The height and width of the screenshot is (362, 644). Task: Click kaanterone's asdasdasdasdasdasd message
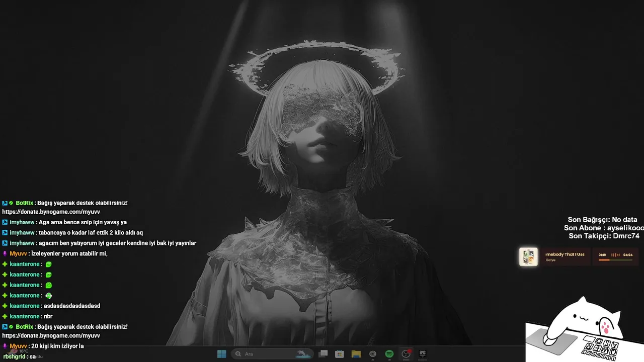click(51, 306)
